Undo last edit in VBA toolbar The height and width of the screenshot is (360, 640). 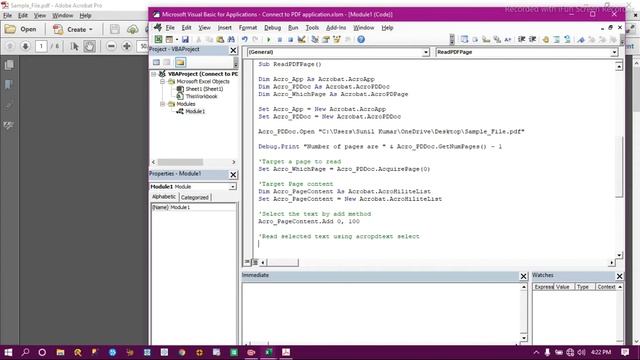tap(244, 40)
